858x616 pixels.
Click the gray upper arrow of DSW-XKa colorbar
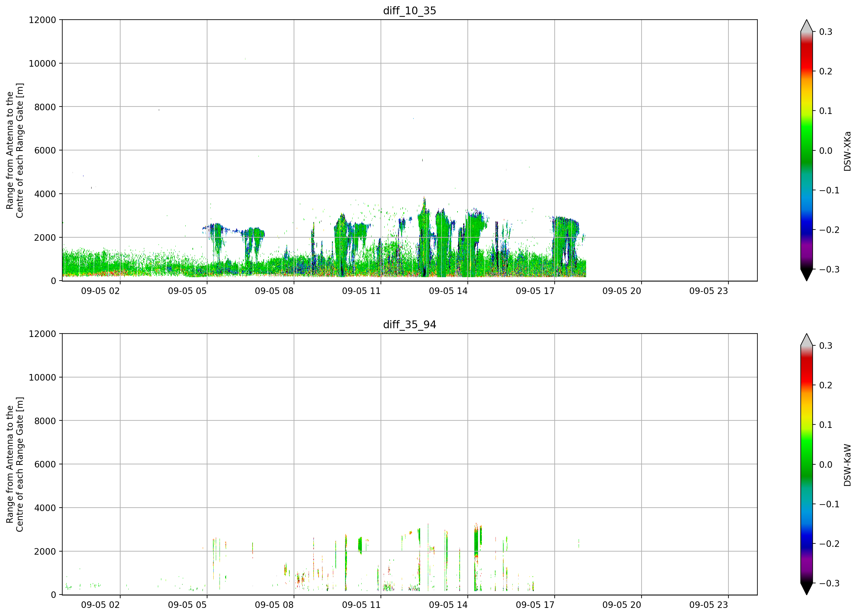(x=807, y=26)
